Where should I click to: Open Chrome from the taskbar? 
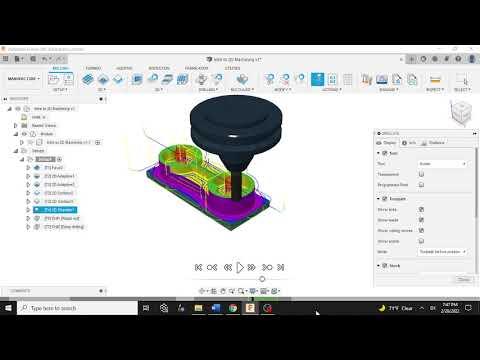point(233,308)
